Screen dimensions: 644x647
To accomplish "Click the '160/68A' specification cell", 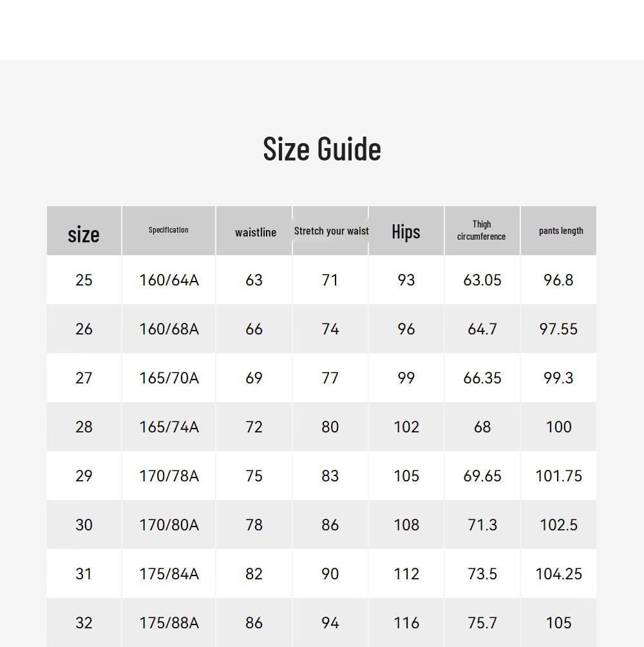I will click(169, 329).
